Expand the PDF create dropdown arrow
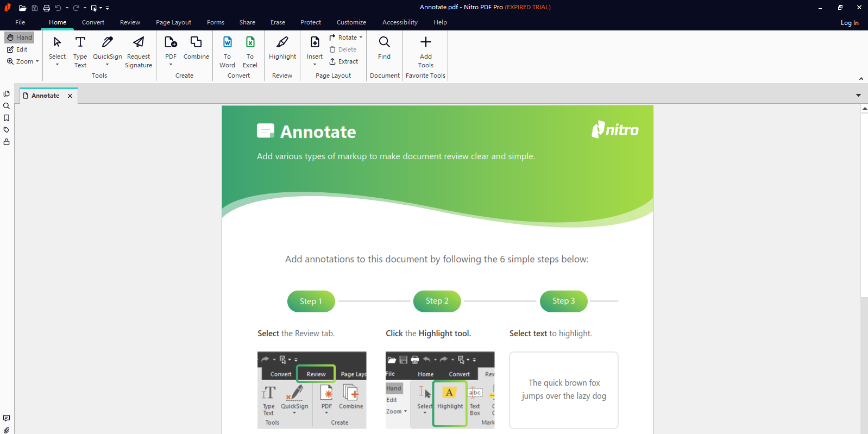The width and height of the screenshot is (868, 434). (x=171, y=65)
